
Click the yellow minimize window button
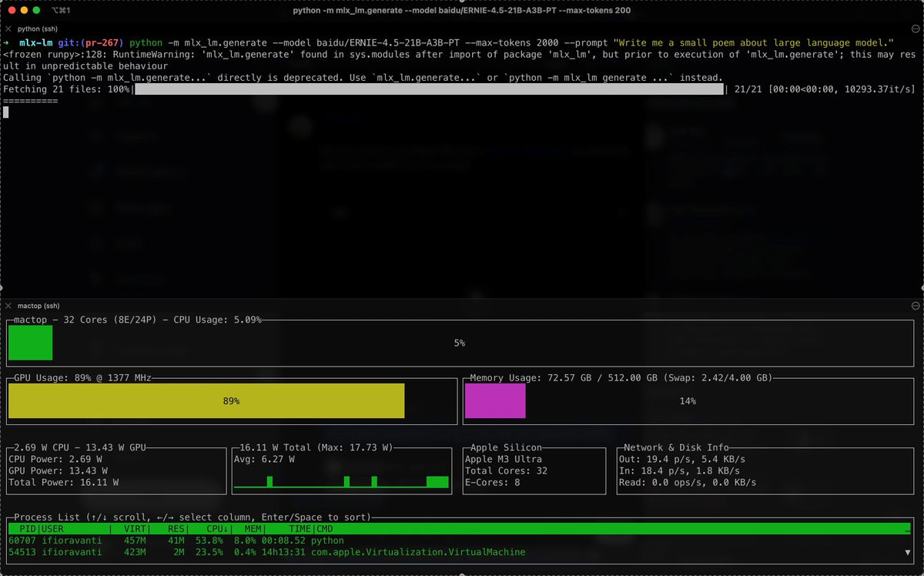tap(23, 11)
